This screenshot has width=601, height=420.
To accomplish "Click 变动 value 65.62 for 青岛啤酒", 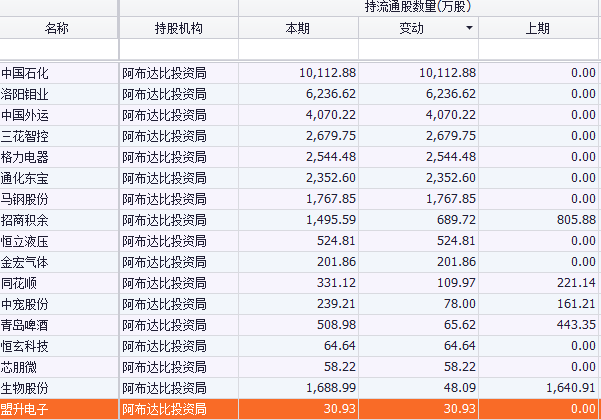I will pos(460,325).
